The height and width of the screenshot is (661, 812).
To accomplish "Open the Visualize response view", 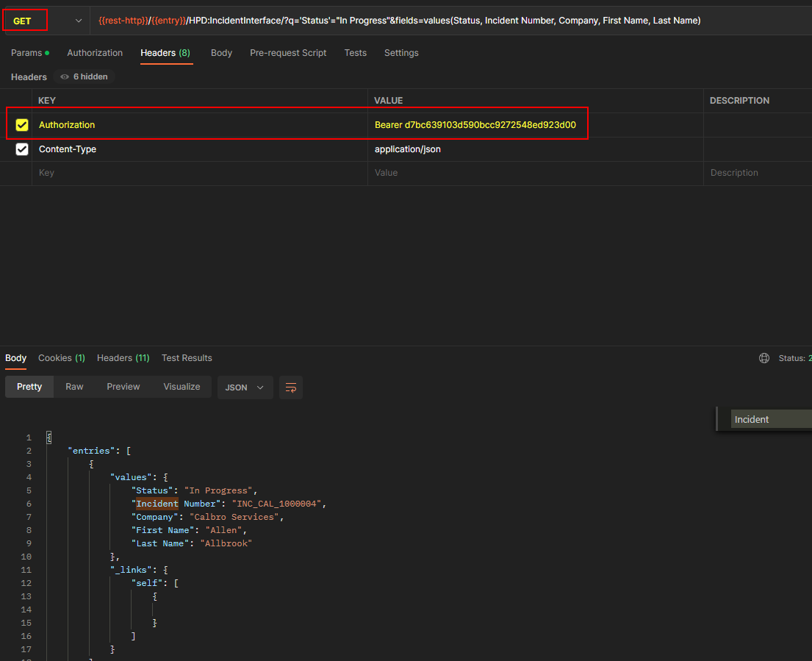I will 182,386.
